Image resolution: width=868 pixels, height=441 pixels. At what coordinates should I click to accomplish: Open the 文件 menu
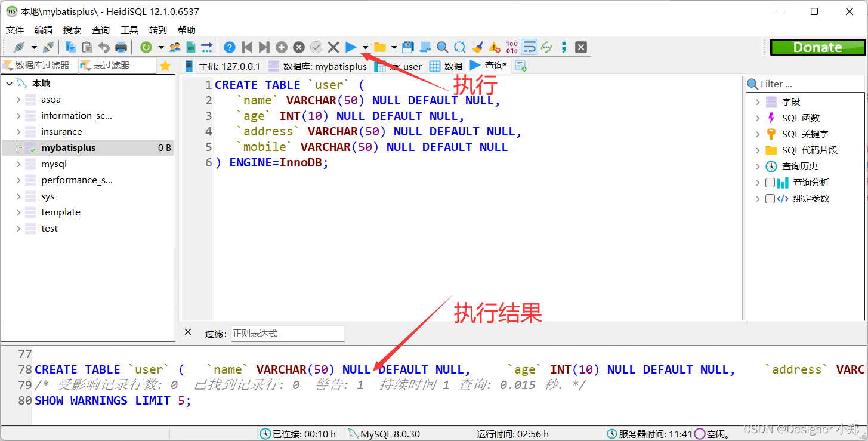click(15, 30)
